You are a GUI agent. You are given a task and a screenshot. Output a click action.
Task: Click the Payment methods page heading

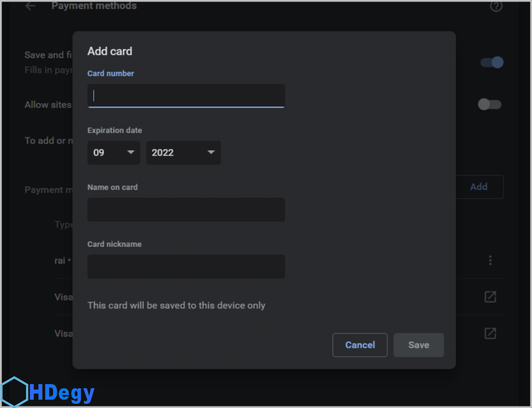pos(94,6)
